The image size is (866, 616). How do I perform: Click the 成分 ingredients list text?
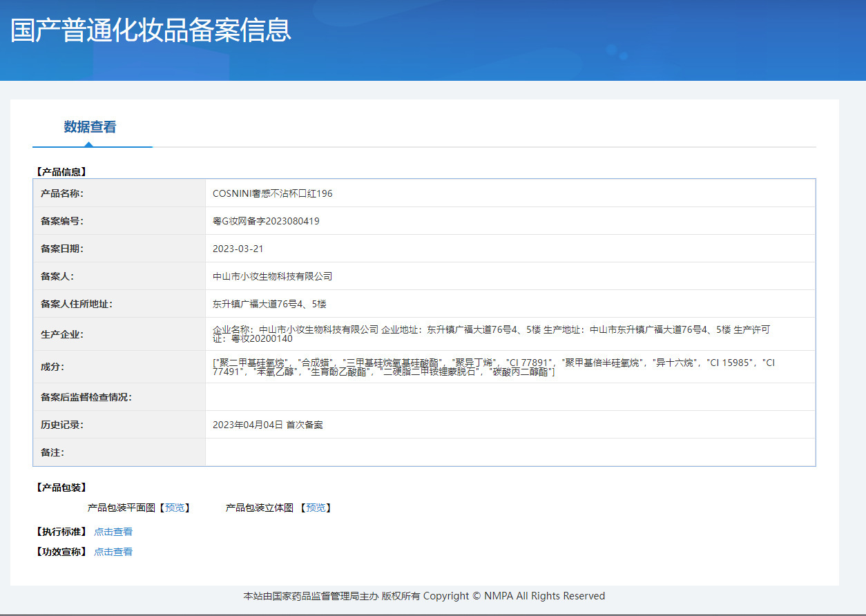click(493, 367)
